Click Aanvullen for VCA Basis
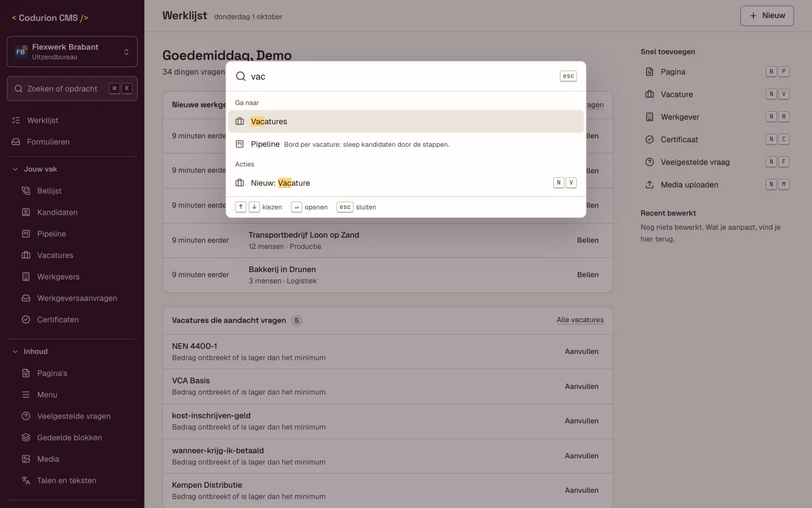The image size is (812, 508). click(582, 386)
